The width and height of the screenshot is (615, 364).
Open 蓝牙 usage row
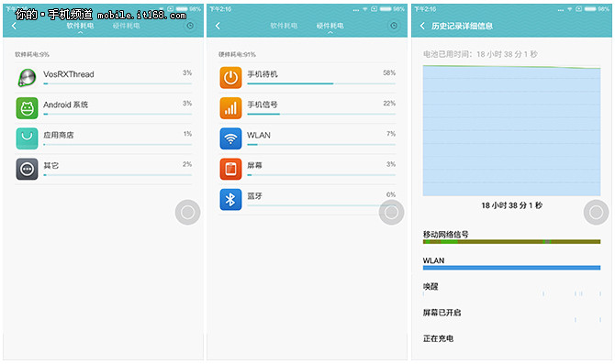[x=307, y=200]
